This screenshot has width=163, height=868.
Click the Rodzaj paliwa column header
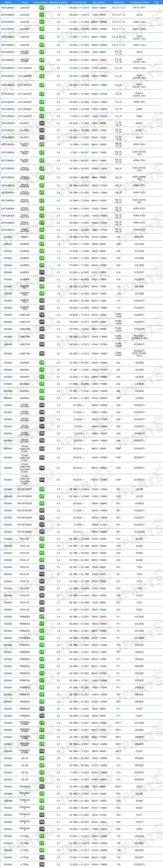tap(40, 2)
